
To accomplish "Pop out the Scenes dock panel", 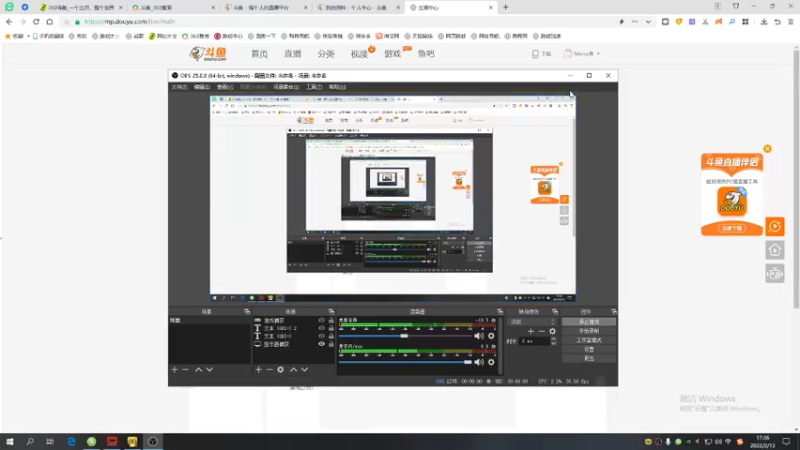I will [x=247, y=311].
